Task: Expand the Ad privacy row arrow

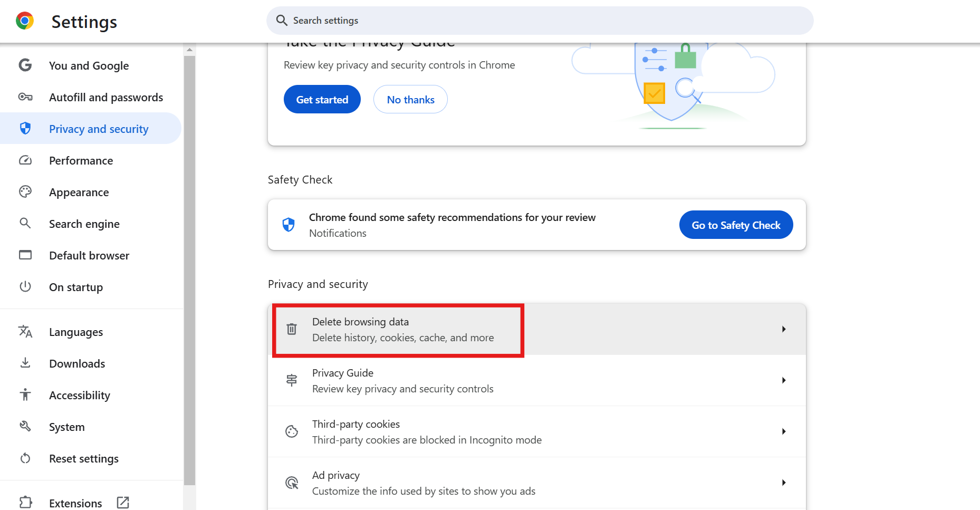Action: tap(784, 483)
